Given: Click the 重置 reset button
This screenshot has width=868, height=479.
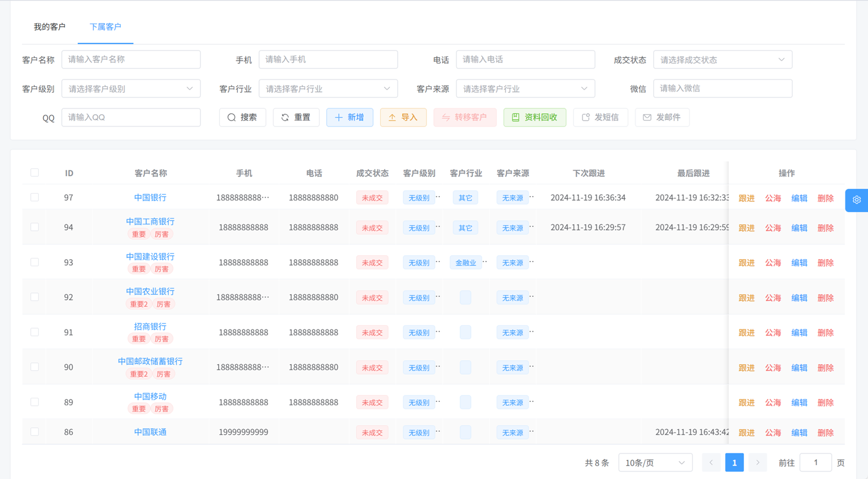Looking at the screenshot, I should (x=296, y=117).
